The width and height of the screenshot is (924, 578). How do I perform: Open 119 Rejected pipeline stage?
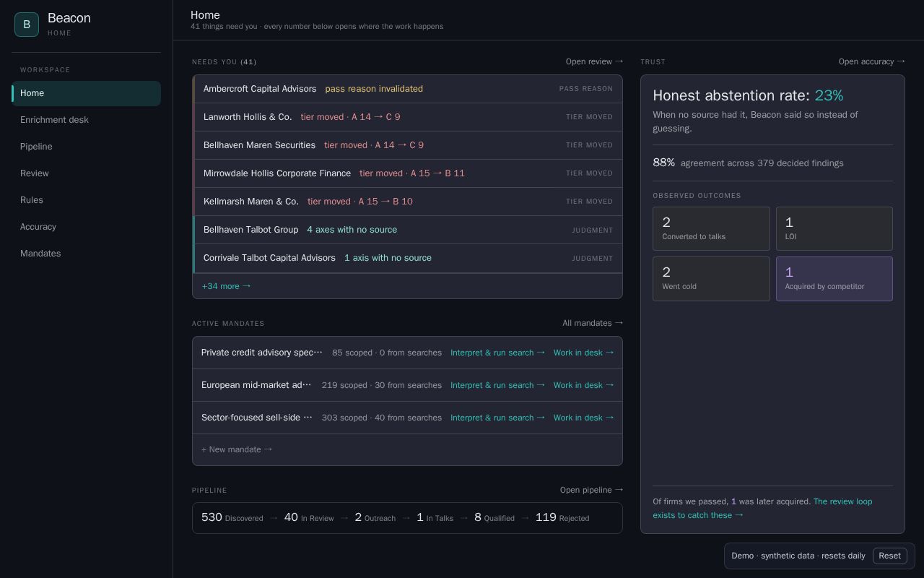562,517
